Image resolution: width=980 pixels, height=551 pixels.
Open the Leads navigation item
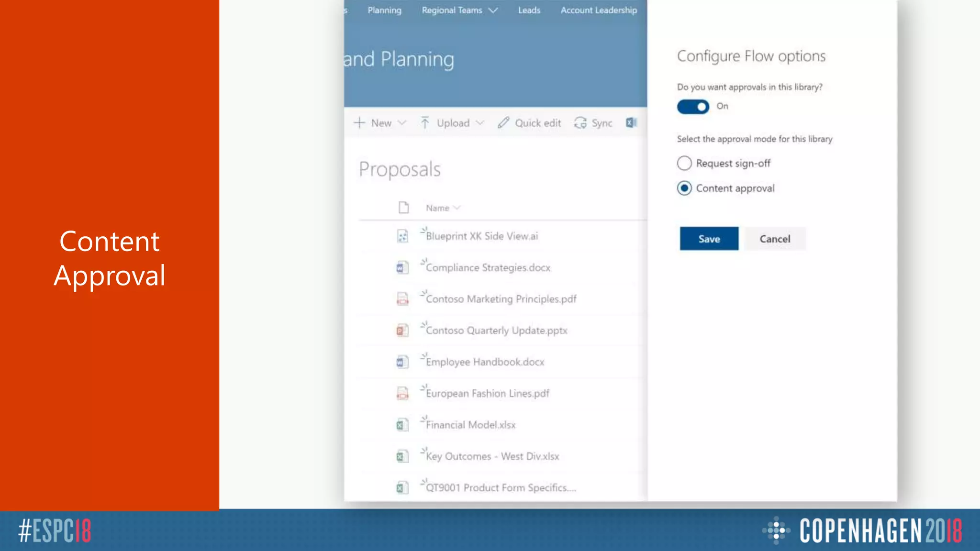(529, 10)
